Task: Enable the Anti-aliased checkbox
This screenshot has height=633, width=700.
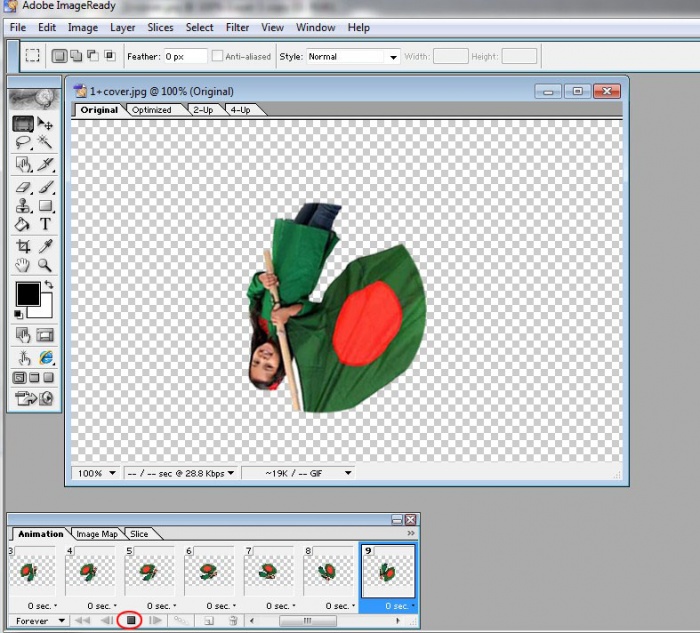Action: point(217,57)
